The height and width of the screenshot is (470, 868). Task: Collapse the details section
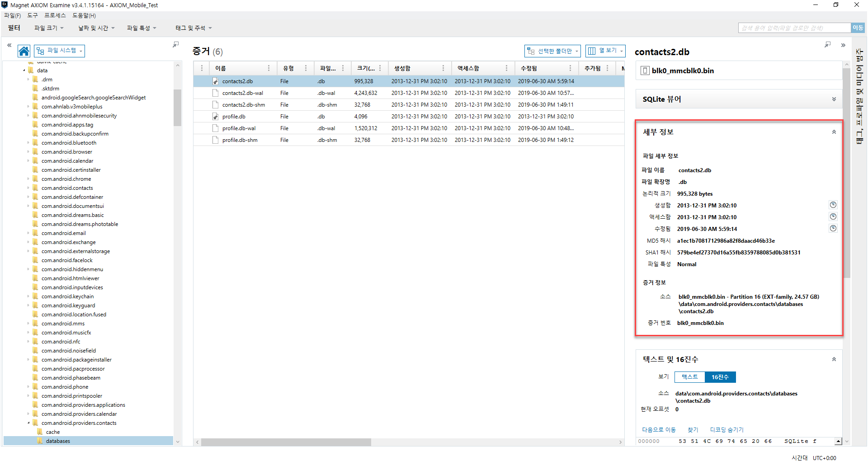click(x=834, y=132)
